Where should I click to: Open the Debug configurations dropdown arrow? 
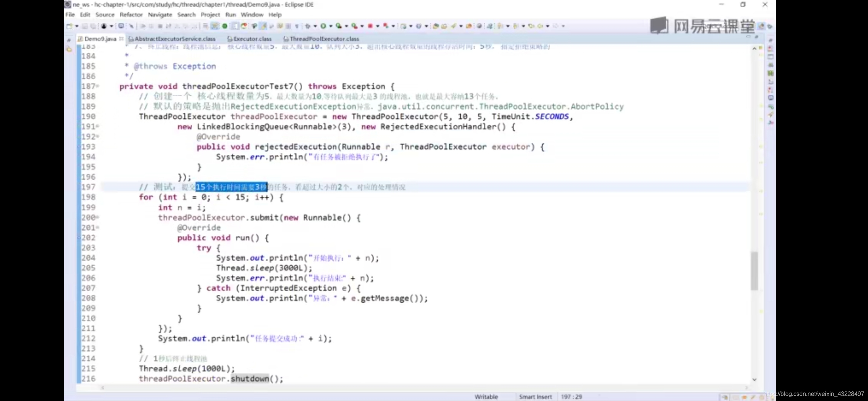click(x=315, y=26)
